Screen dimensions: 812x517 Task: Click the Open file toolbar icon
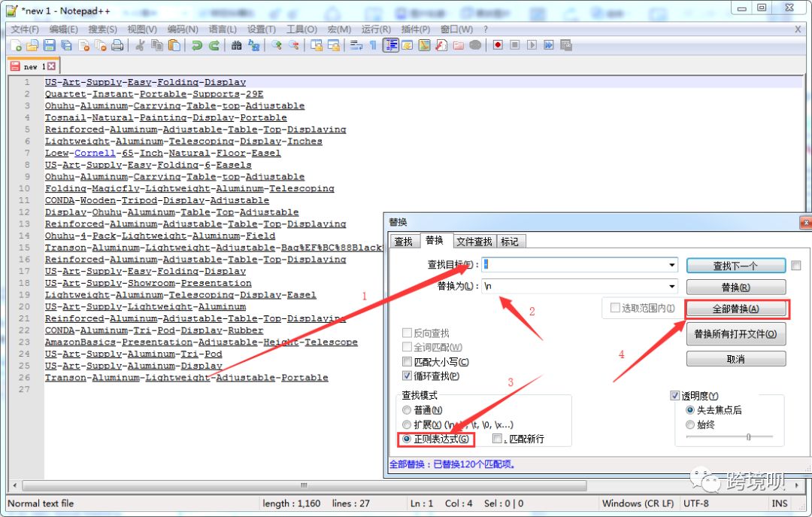[32, 46]
